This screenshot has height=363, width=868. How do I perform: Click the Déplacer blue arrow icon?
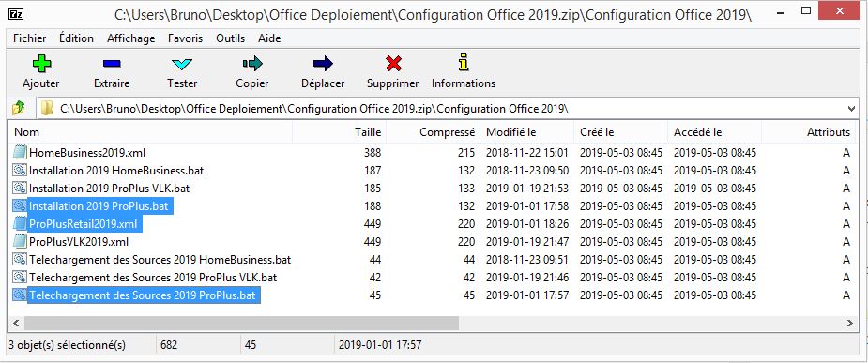tap(323, 64)
